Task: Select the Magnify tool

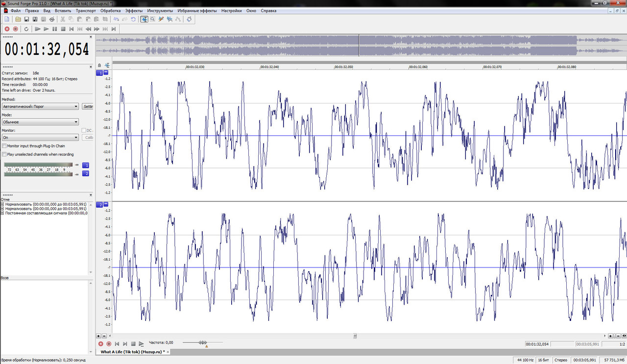Action: tap(152, 19)
